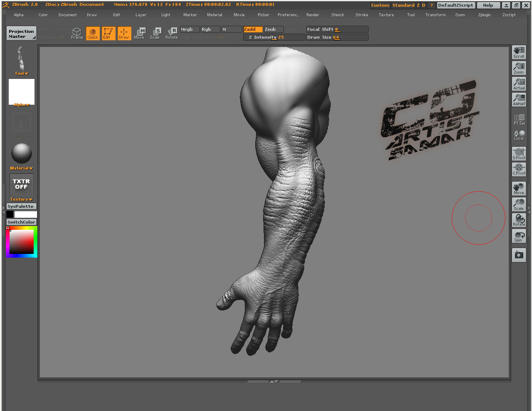Launch Projection Master
Screen dimensions: 532x411
[21, 33]
